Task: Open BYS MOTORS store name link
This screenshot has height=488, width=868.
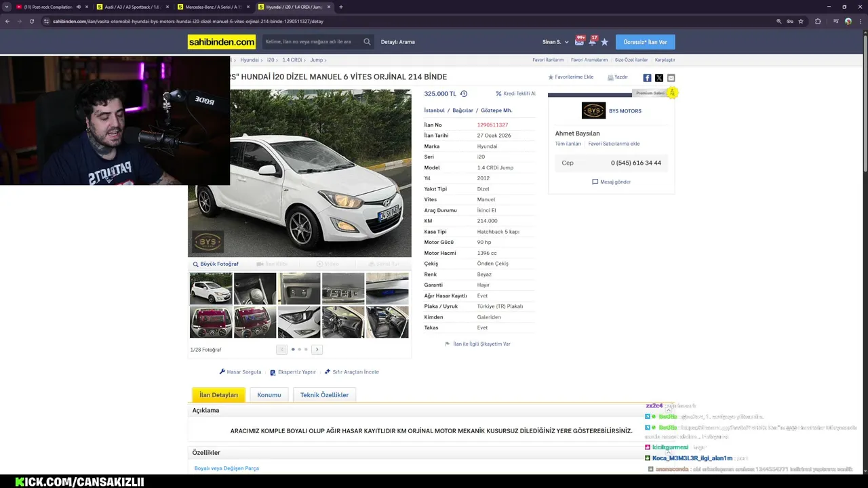Action: tap(625, 111)
